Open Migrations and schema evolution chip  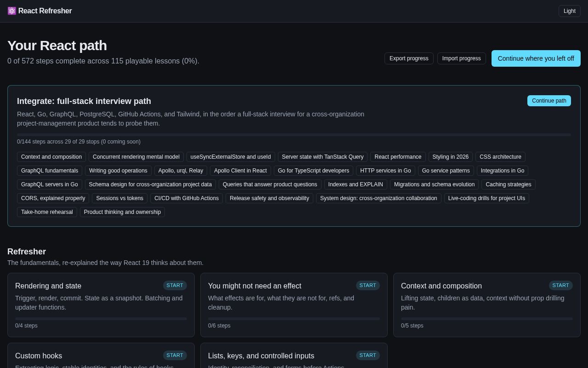[x=434, y=184]
